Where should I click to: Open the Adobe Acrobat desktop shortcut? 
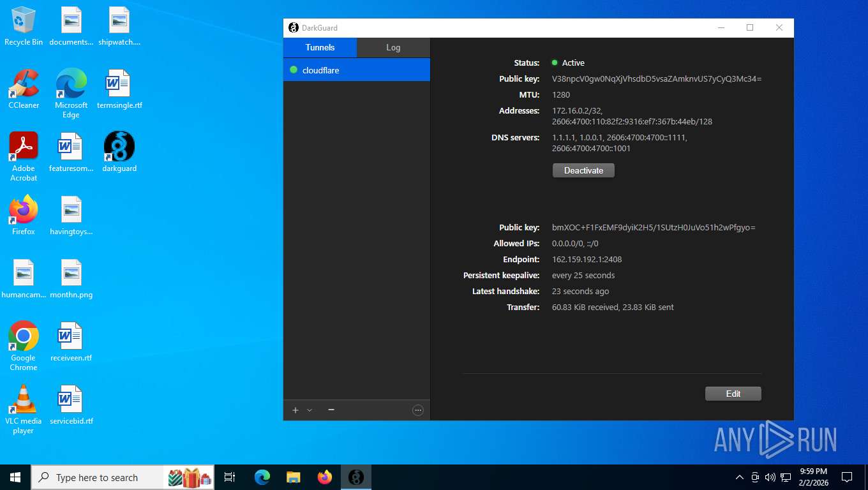24,157
